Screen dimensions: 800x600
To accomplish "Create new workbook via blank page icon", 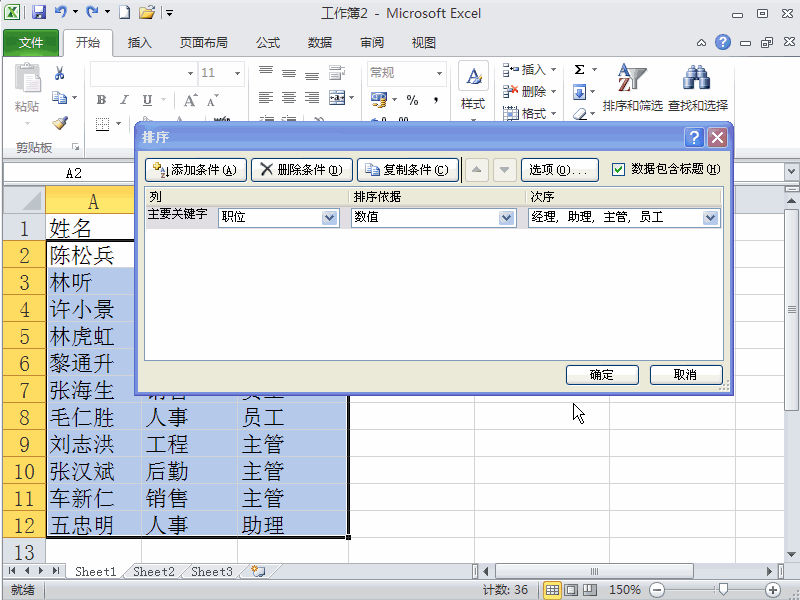I will pos(124,12).
